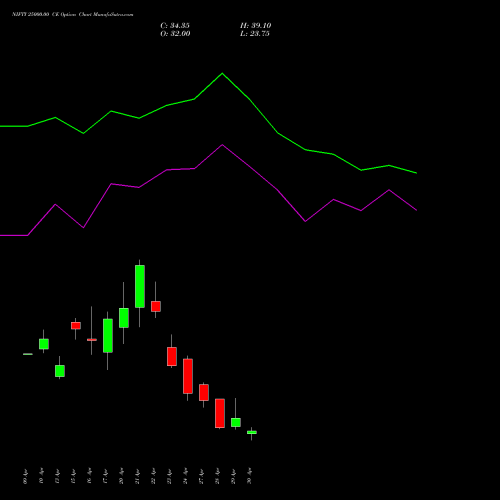
Task: Click the 24 Apr date label
Action: [x=186, y=477]
